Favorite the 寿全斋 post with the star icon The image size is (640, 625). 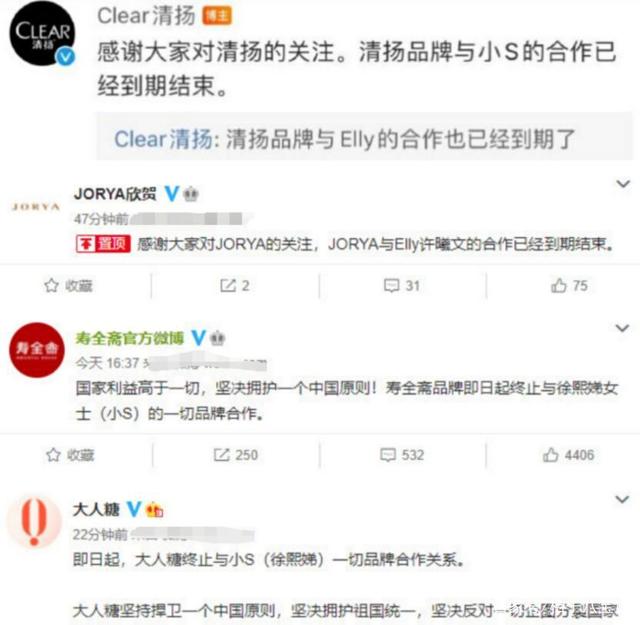[70, 455]
